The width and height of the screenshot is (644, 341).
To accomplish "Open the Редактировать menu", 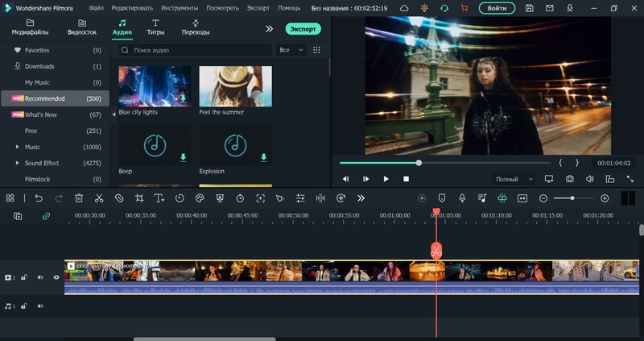I will [x=132, y=8].
